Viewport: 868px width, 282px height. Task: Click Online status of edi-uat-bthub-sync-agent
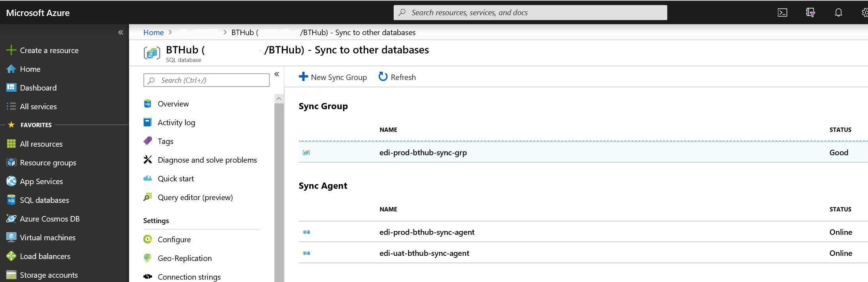point(841,253)
